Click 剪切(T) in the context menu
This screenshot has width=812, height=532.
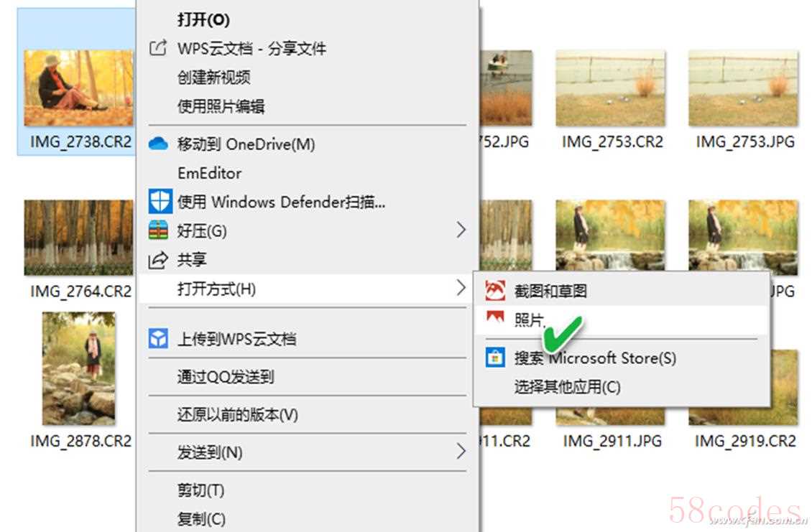click(x=201, y=490)
